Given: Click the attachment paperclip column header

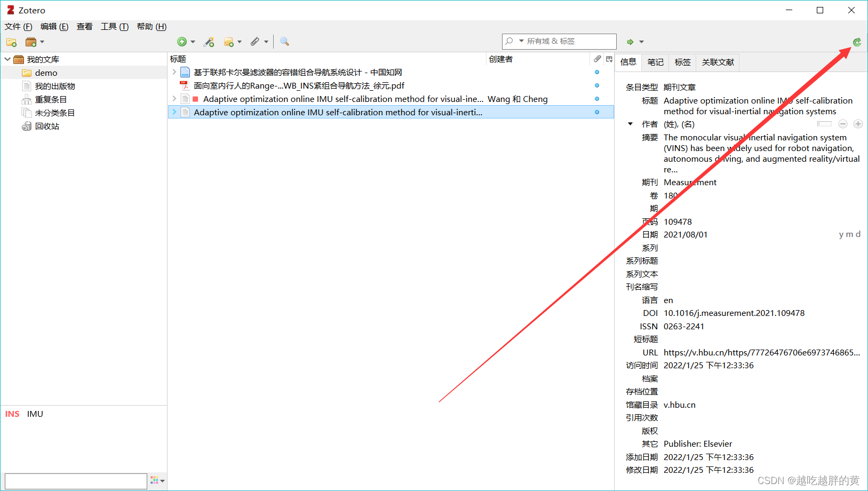Looking at the screenshot, I should tap(597, 59).
